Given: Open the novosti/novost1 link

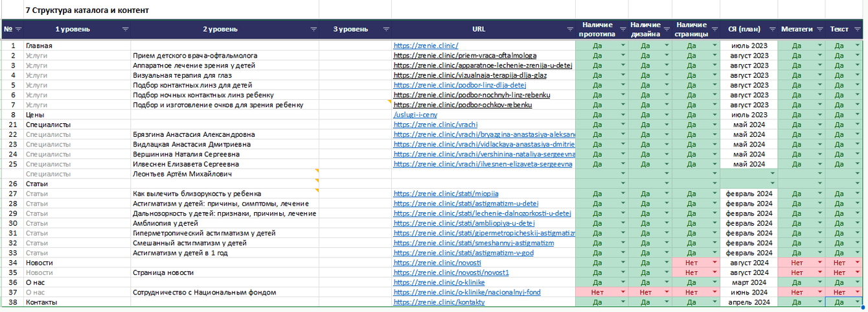Looking at the screenshot, I should pyautogui.click(x=451, y=272).
